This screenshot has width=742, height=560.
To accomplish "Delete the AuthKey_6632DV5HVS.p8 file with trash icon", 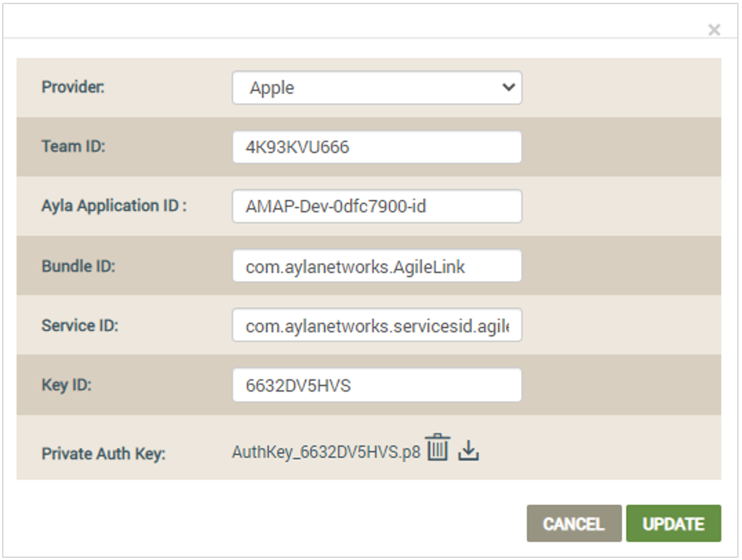I will coord(437,448).
